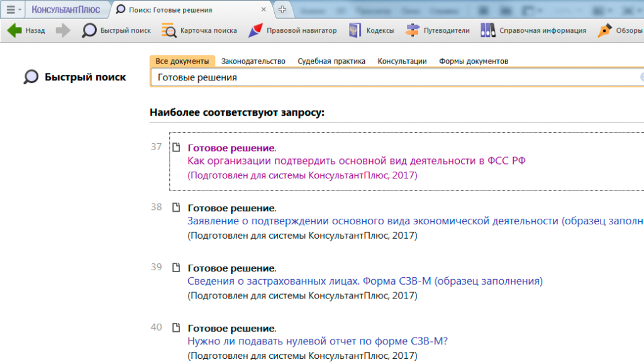Click the Наиболее соответствуют запросу heading
644x362 pixels.
(237, 112)
